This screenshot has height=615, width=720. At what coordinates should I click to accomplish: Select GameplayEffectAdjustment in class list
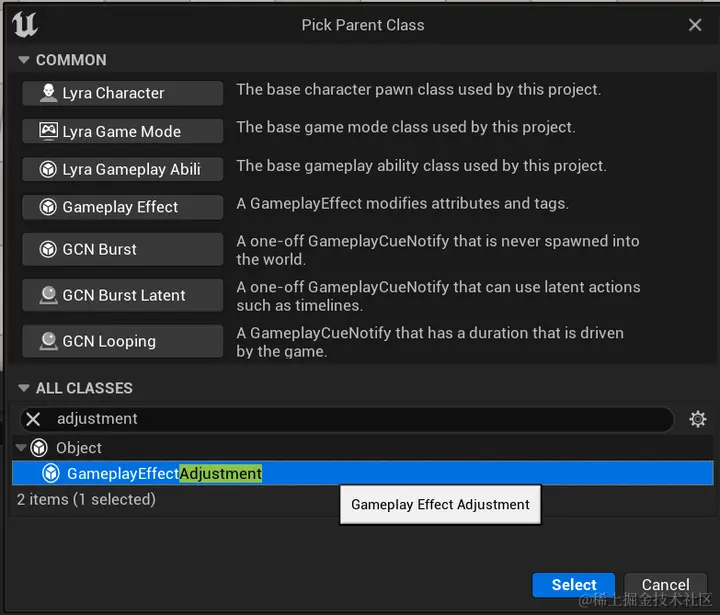(363, 473)
